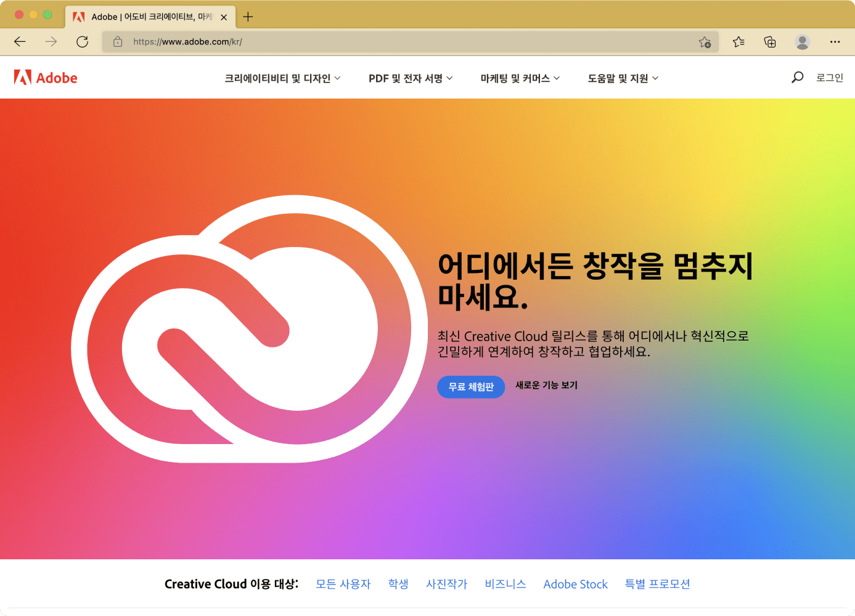Click the Creative Cloud logo graphic

click(249, 329)
